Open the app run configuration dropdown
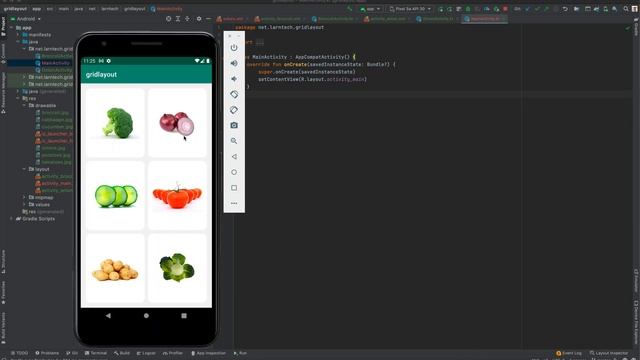This screenshot has width=640, height=360. click(x=370, y=9)
